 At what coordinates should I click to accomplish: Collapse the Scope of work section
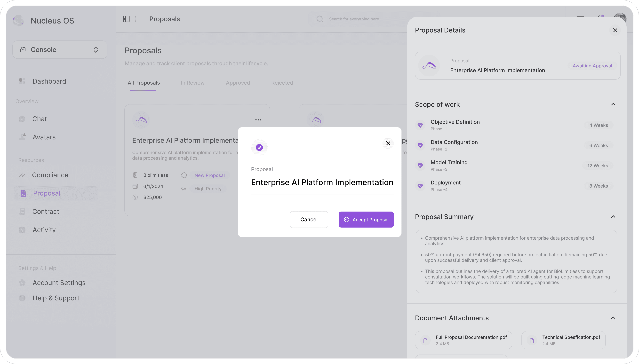613,104
